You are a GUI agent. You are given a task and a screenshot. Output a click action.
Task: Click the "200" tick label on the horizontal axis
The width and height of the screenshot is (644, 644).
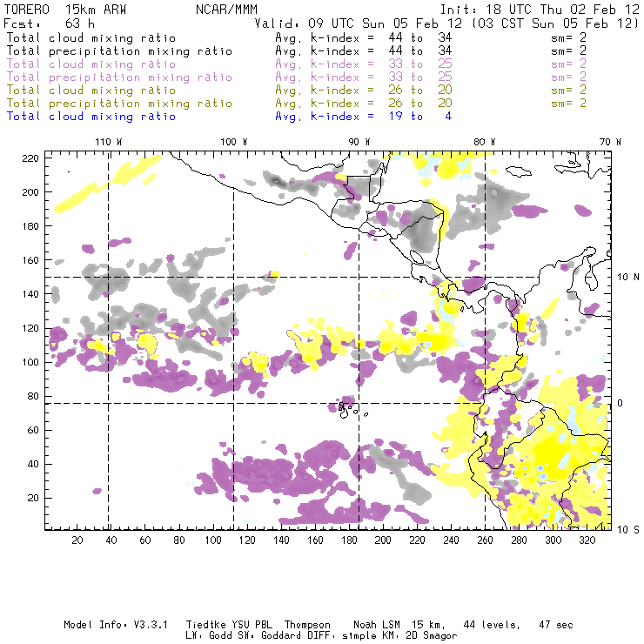tap(383, 540)
